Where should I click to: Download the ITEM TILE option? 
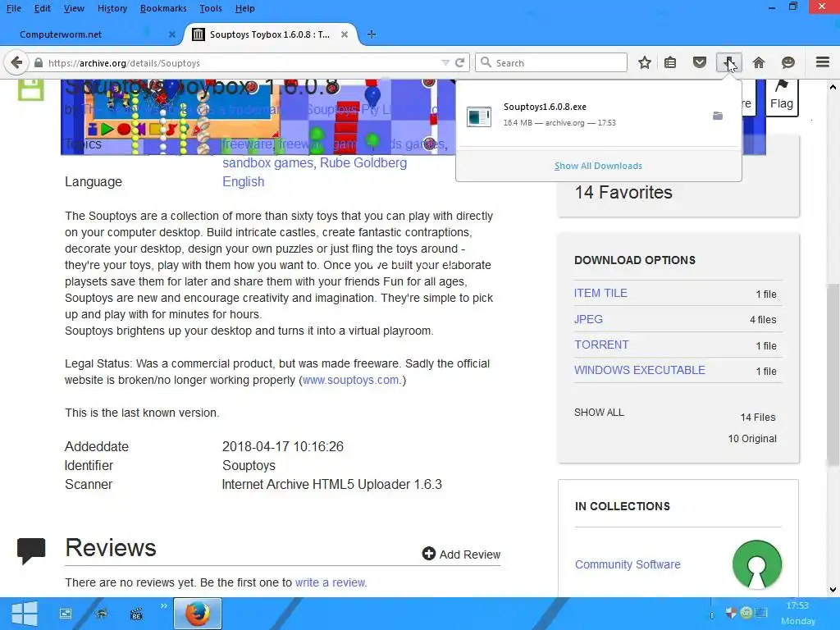(600, 293)
